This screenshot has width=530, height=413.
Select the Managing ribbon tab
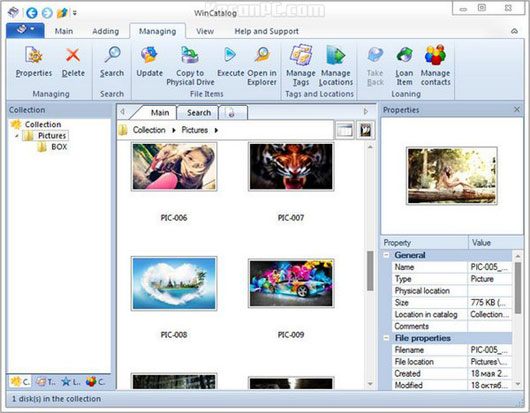(158, 31)
